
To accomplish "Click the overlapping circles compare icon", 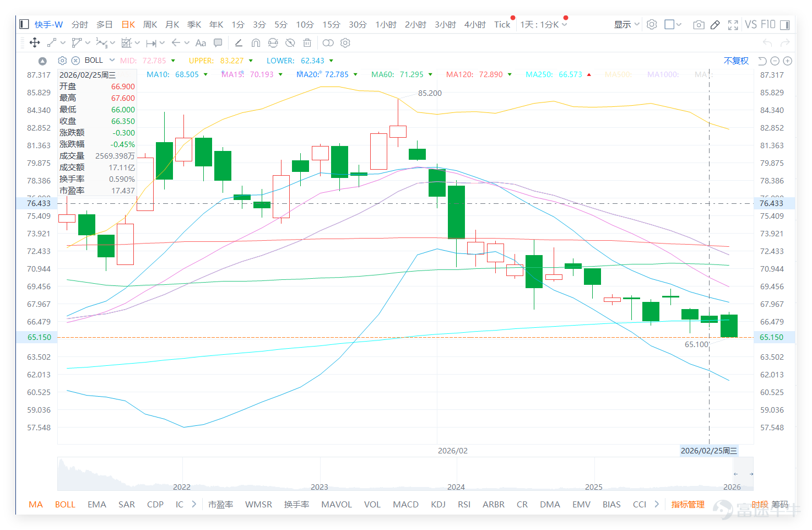I will (328, 42).
